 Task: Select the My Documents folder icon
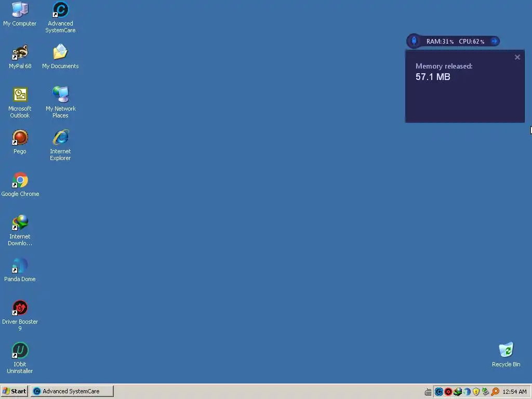(x=60, y=57)
